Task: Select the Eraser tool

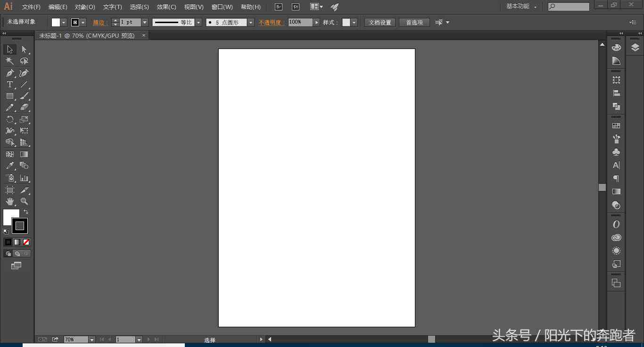Action: coord(24,107)
